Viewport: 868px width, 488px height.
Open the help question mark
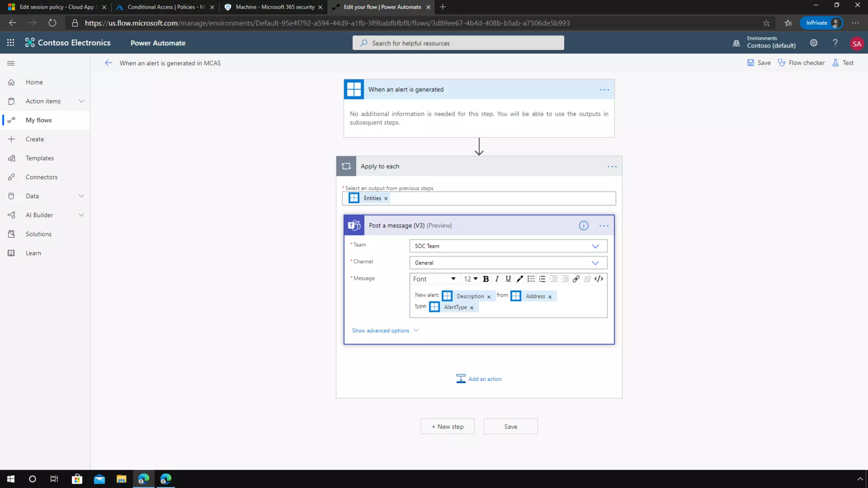pos(835,43)
